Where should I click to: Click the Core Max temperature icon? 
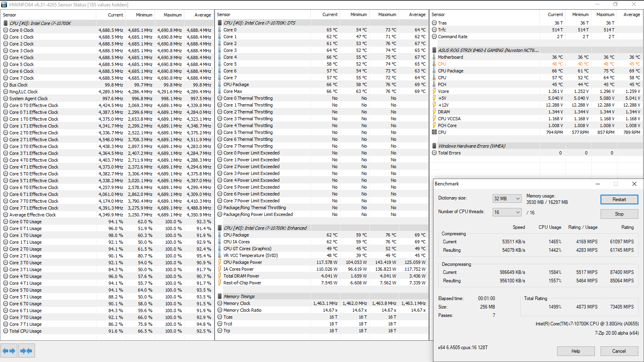pyautogui.click(x=220, y=91)
